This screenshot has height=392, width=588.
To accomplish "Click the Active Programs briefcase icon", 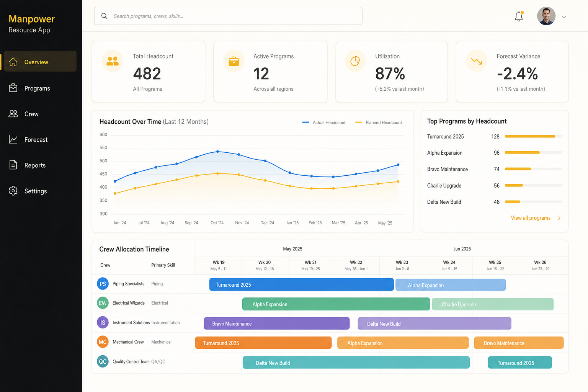I will [234, 61].
